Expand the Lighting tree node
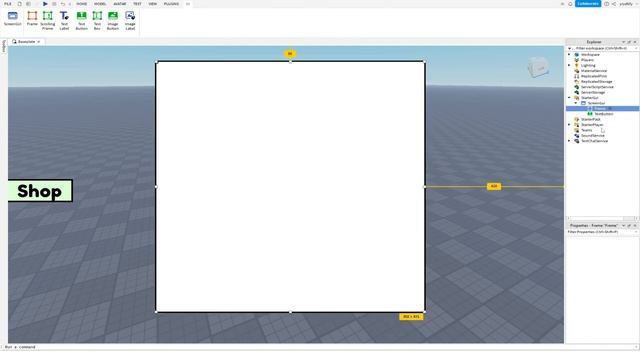Image resolution: width=640 pixels, height=360 pixels. 569,65
